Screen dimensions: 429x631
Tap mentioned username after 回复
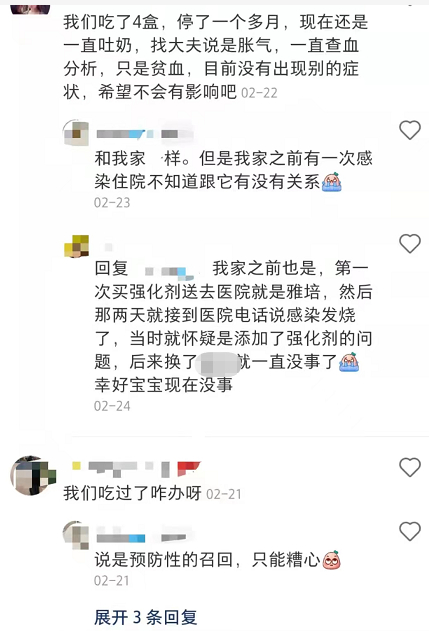coord(169,272)
